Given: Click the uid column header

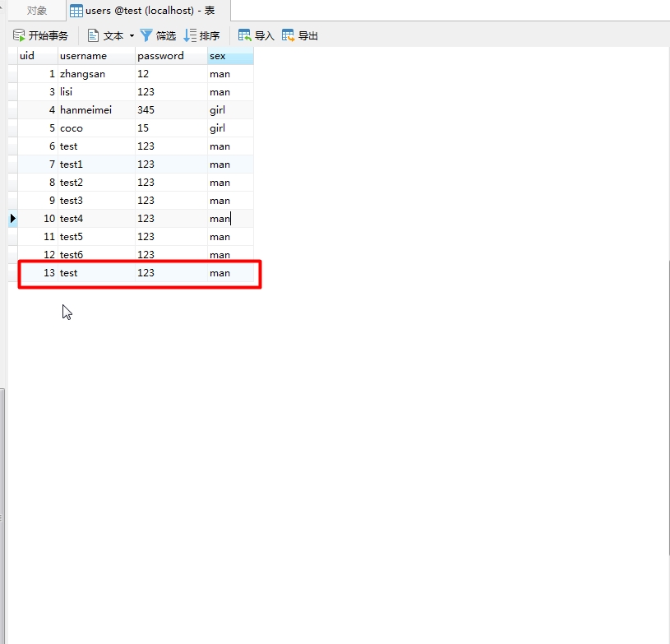Looking at the screenshot, I should 38,56.
